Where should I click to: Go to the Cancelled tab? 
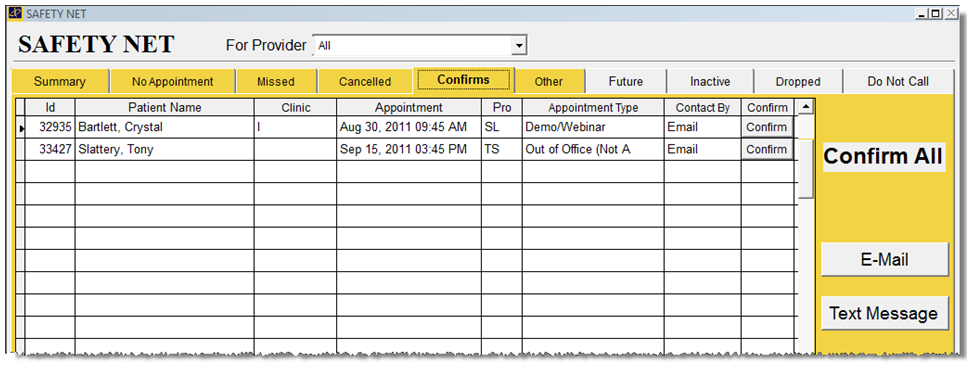pyautogui.click(x=365, y=81)
